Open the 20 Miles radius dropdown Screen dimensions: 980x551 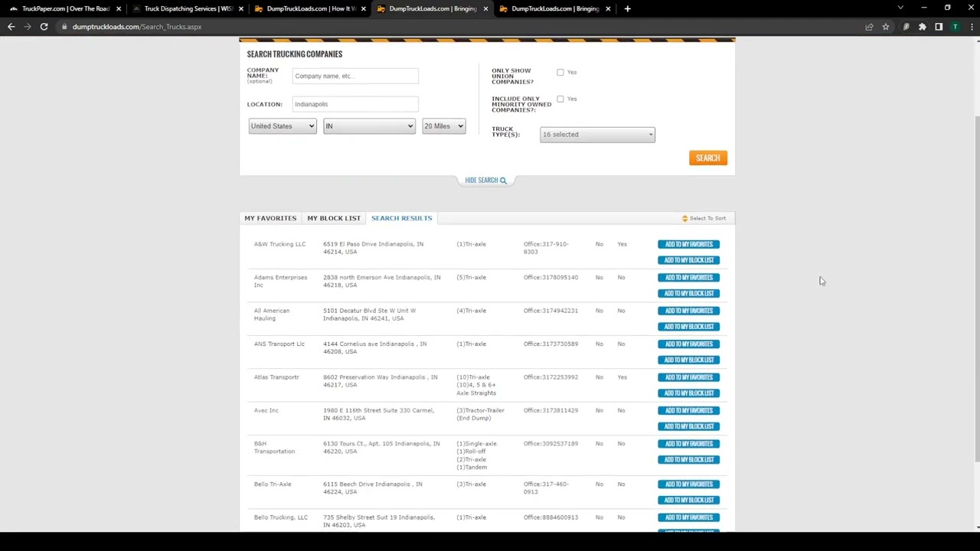coord(443,126)
